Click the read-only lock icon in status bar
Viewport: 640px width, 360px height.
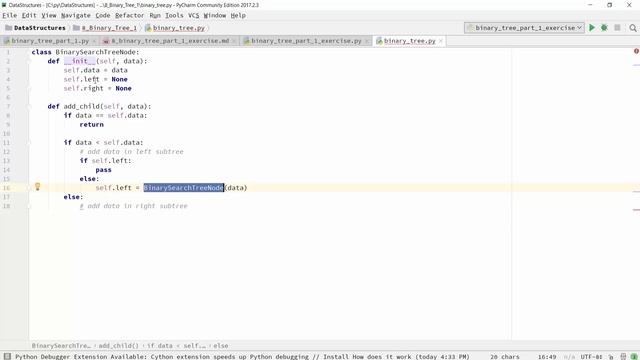pyautogui.click(x=611, y=357)
